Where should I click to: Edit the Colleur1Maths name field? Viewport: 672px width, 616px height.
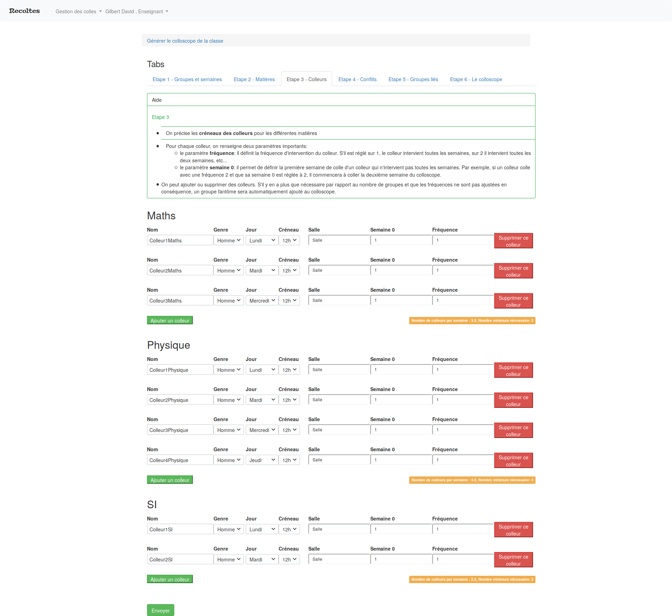click(x=180, y=240)
